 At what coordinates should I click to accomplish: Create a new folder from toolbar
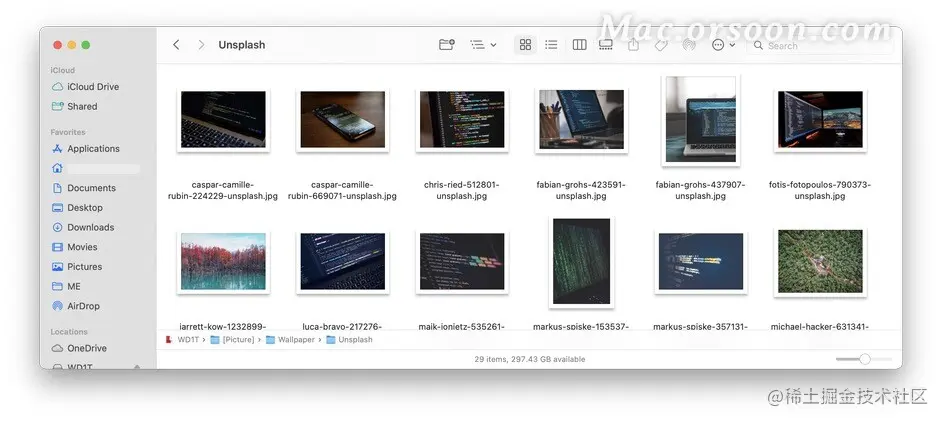(446, 44)
